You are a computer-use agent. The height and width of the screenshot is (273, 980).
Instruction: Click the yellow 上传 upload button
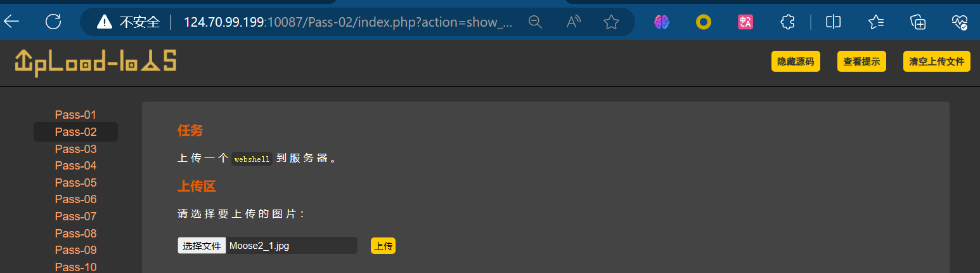383,246
